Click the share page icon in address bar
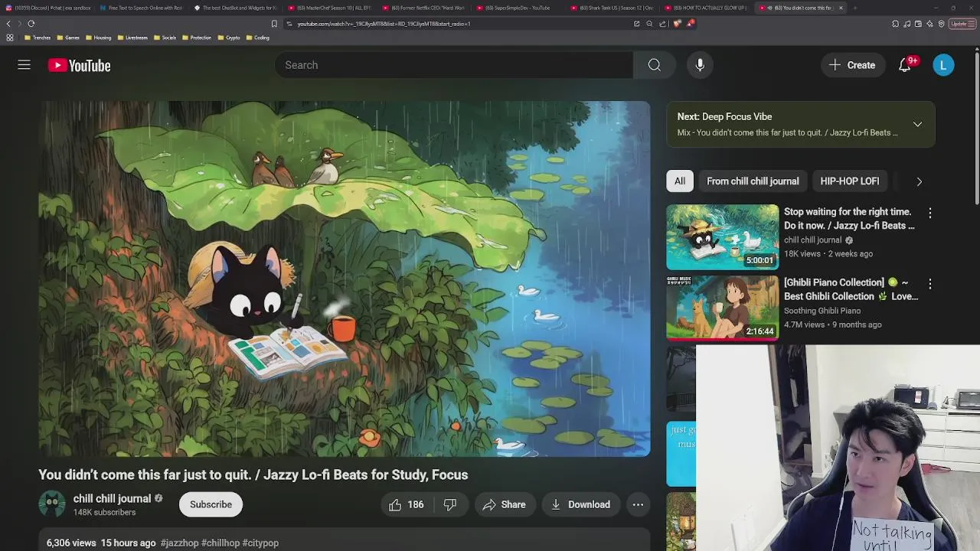980x551 pixels. [x=662, y=24]
